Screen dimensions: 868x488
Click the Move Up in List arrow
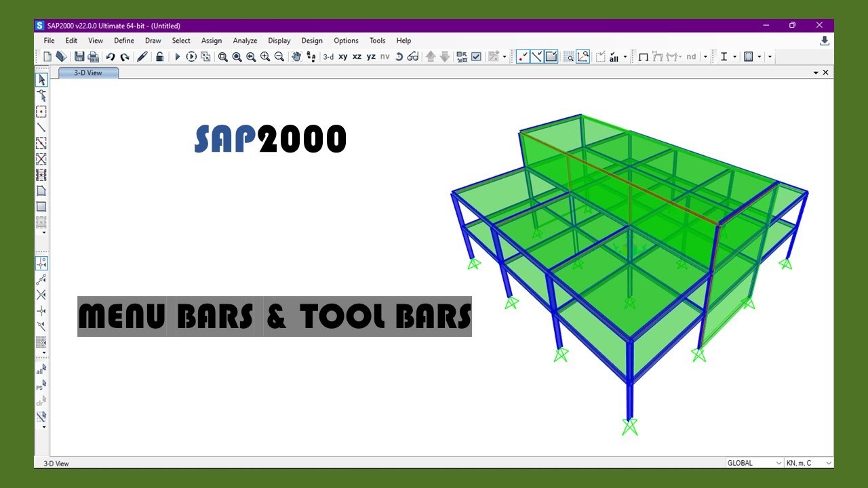click(431, 57)
